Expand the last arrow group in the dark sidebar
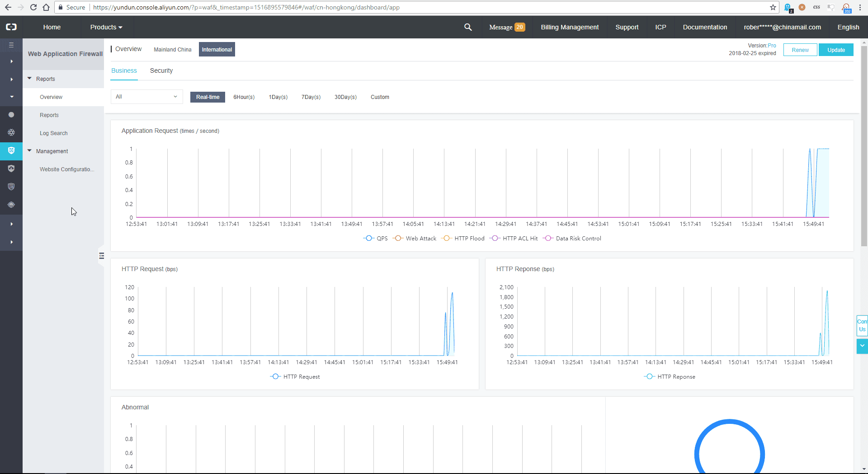 pos(11,242)
